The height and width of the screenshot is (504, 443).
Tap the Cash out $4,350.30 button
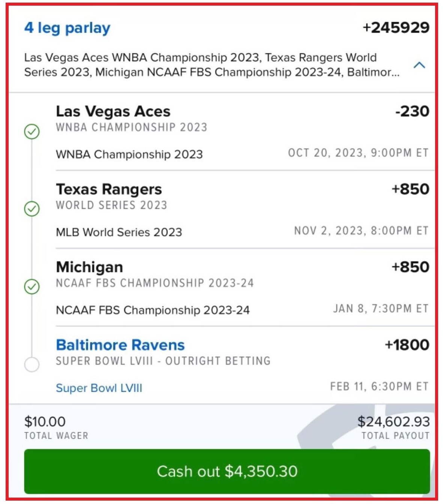click(x=227, y=471)
